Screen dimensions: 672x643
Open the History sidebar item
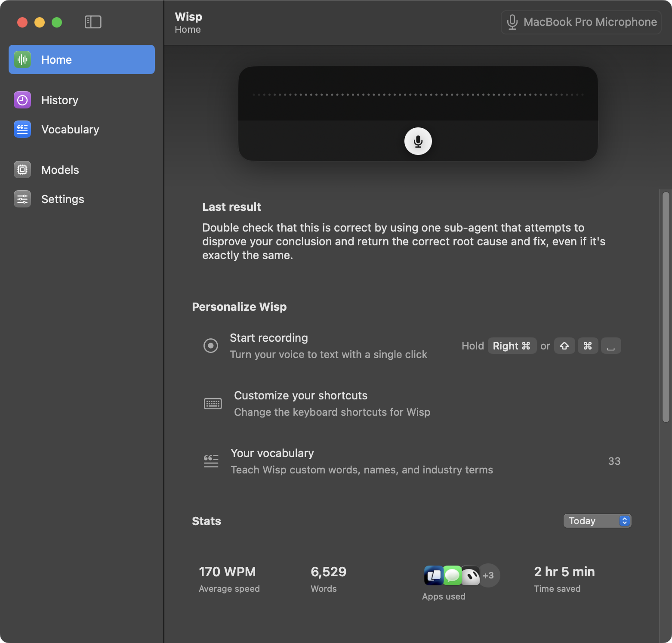82,100
